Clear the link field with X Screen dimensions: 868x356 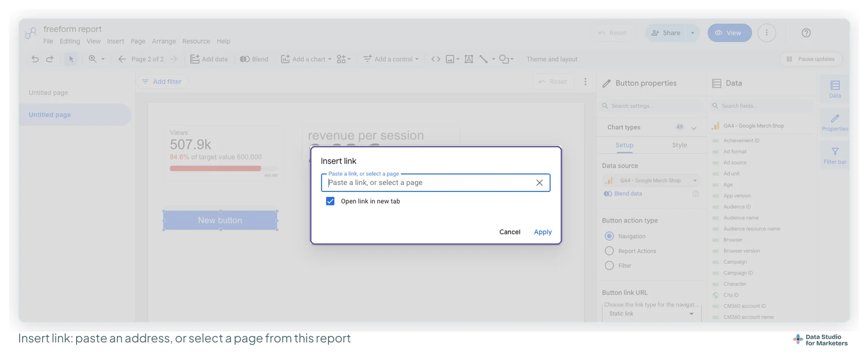point(539,183)
